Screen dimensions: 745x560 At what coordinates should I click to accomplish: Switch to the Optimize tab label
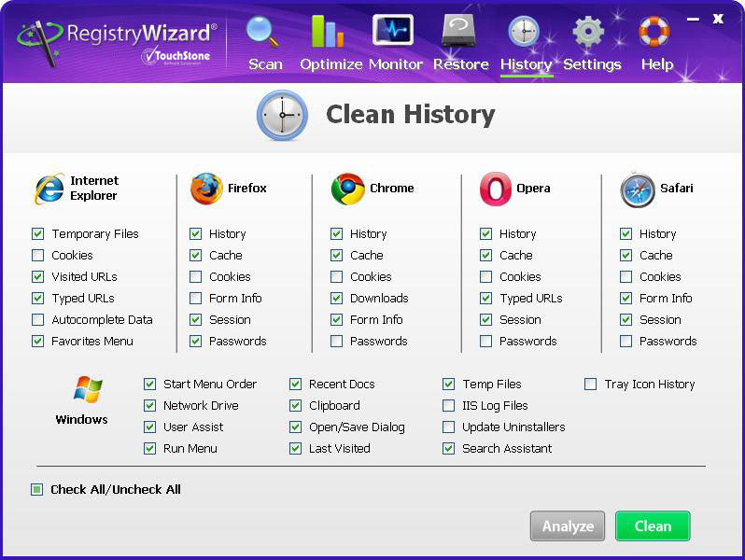pos(330,64)
